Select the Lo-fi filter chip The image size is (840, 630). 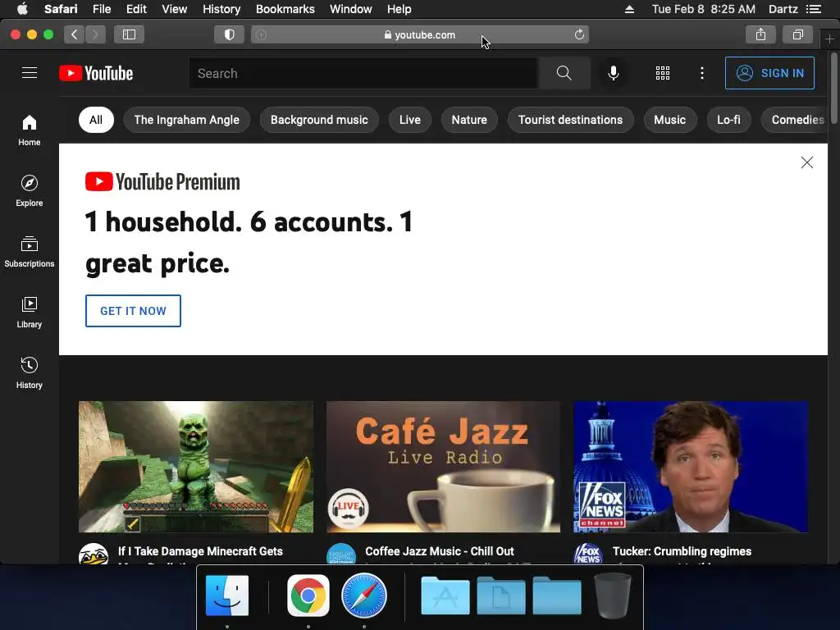pyautogui.click(x=728, y=120)
